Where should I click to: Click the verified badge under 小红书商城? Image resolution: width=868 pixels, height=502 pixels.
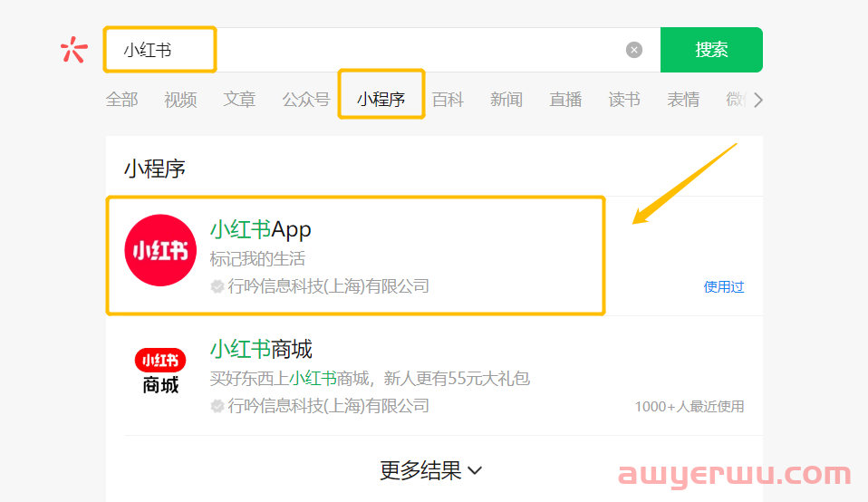(x=217, y=406)
